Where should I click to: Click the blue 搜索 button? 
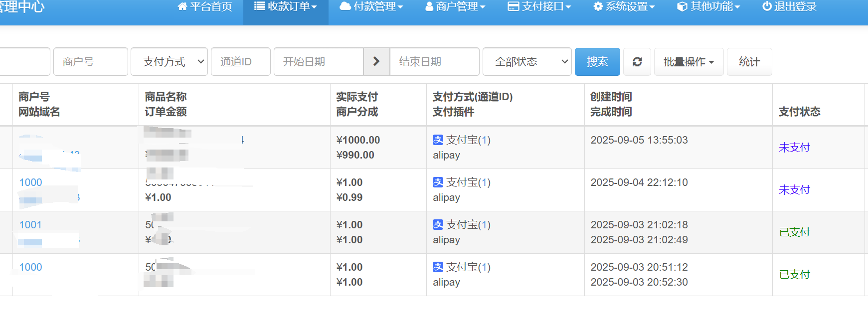tap(597, 62)
